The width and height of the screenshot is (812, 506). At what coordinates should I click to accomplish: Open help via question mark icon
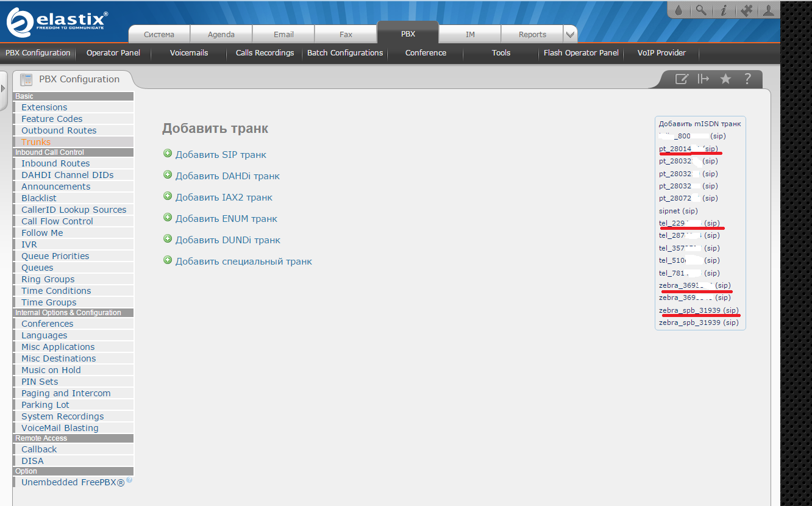tap(747, 79)
